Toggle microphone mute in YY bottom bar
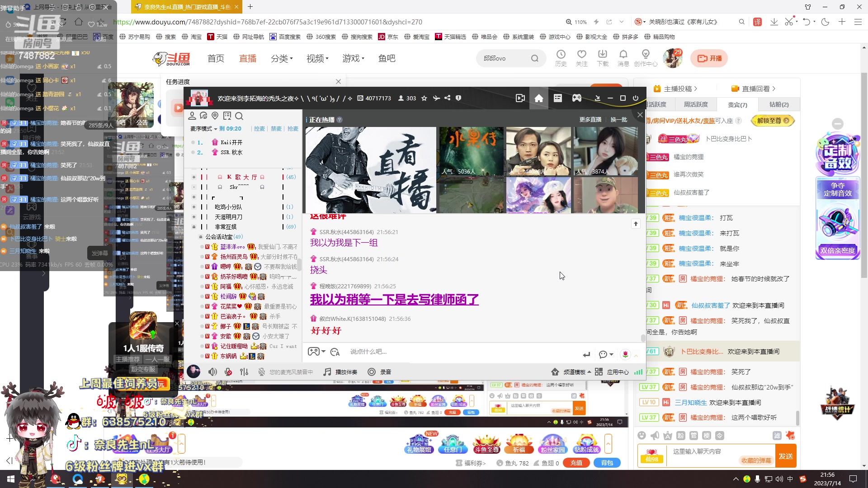 pos(228,372)
